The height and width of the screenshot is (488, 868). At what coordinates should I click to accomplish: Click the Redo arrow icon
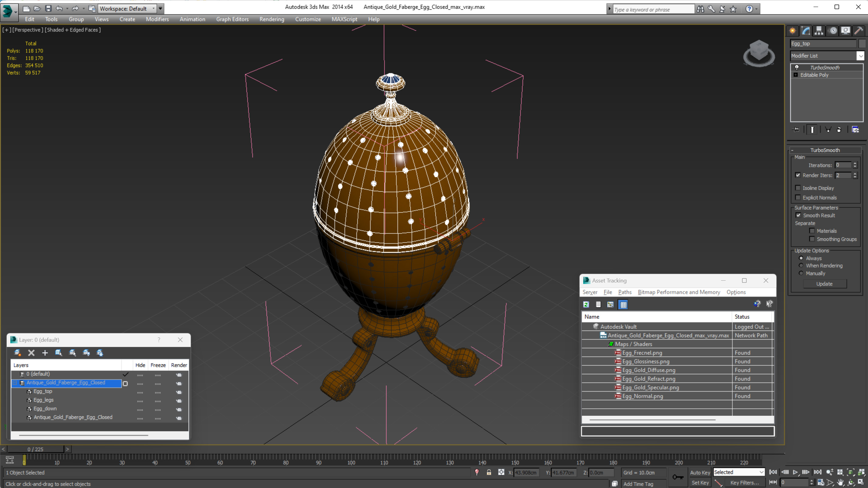pyautogui.click(x=75, y=9)
